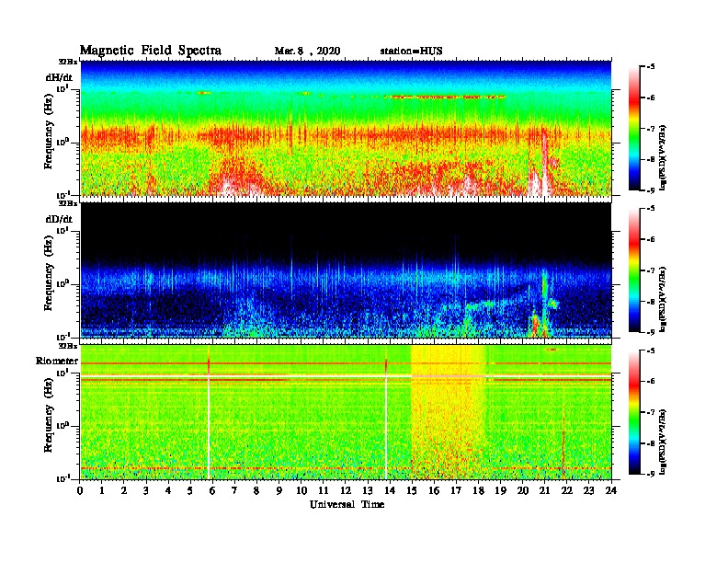The width and height of the screenshot is (728, 563).
Task: Click the "-8" tick on Riometer color bar
Action: click(x=651, y=443)
